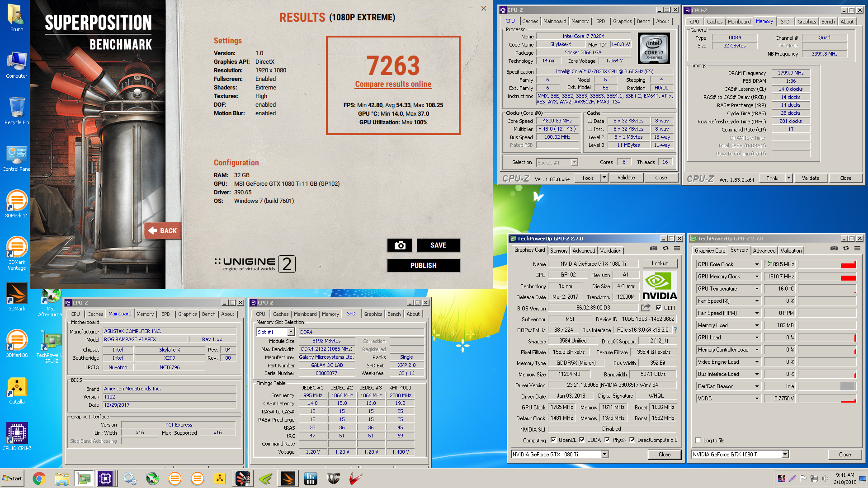This screenshot has height=488, width=868.
Task: Open Validation tab in GPU-Z Sensors window
Action: tap(791, 251)
